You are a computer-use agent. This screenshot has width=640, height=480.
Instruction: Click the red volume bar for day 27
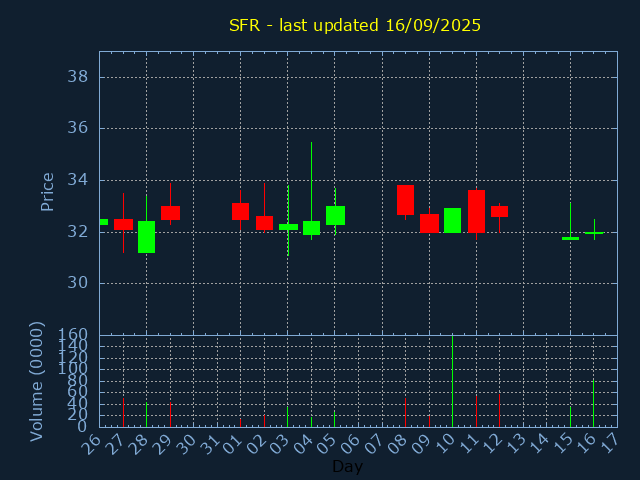point(123,413)
